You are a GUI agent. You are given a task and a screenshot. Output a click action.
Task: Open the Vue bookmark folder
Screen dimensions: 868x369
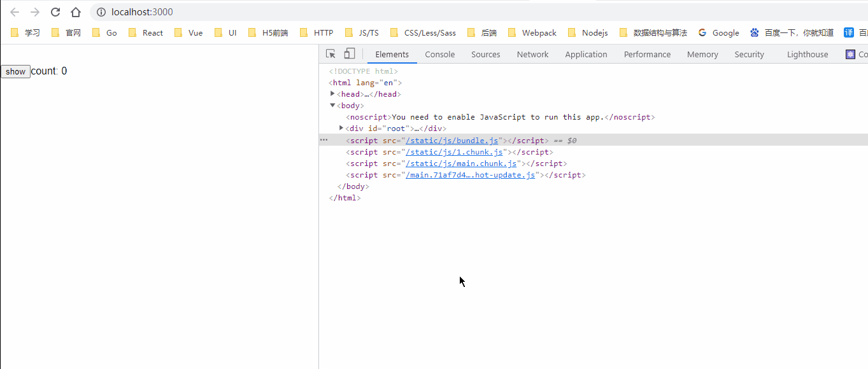(x=188, y=32)
